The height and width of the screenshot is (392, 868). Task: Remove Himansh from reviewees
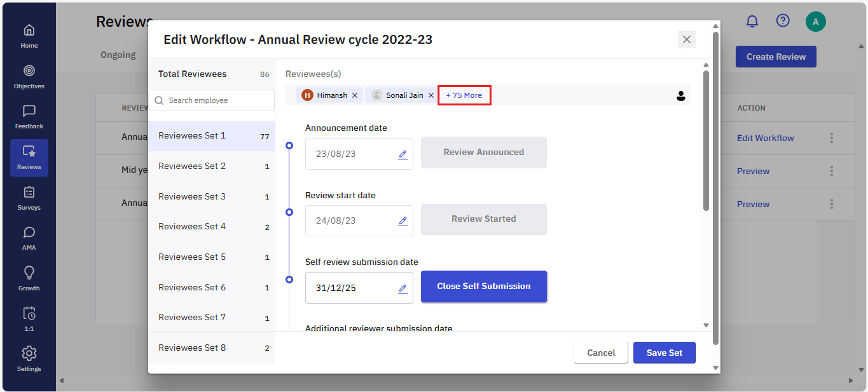click(x=355, y=95)
